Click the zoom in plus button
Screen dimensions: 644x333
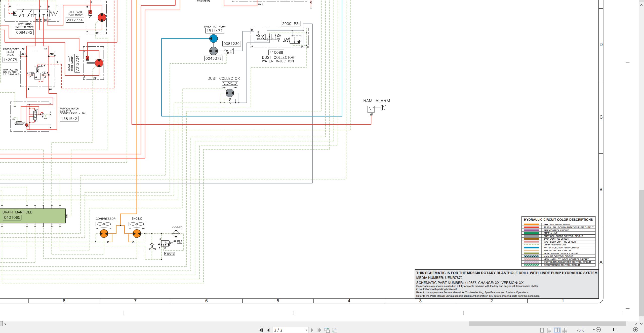[x=636, y=330]
